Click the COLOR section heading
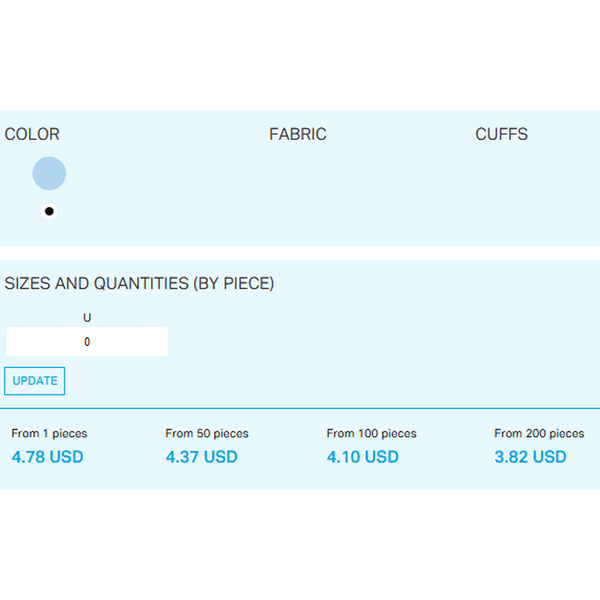Image resolution: width=600 pixels, height=600 pixels. [32, 134]
